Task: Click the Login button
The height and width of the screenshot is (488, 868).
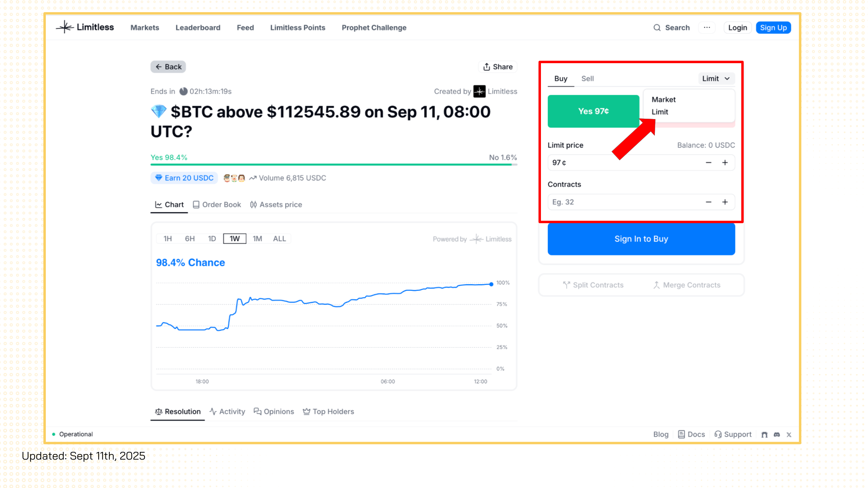Action: point(737,27)
